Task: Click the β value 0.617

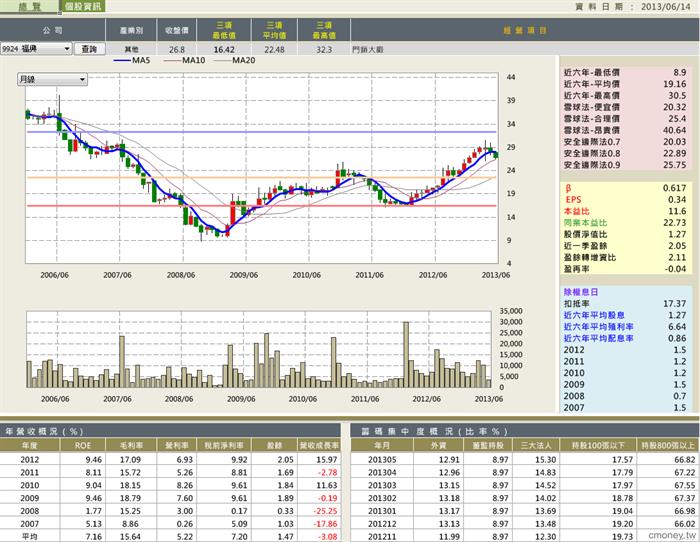Action: pos(675,188)
